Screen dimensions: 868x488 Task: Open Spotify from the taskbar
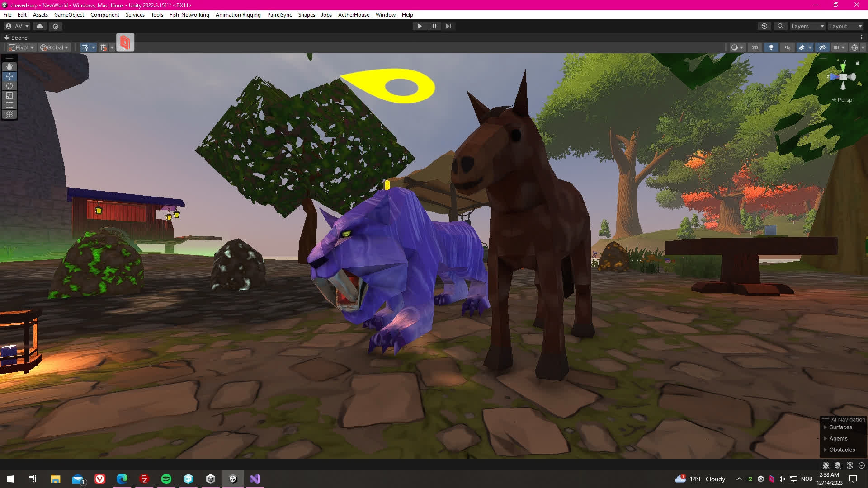[166, 479]
